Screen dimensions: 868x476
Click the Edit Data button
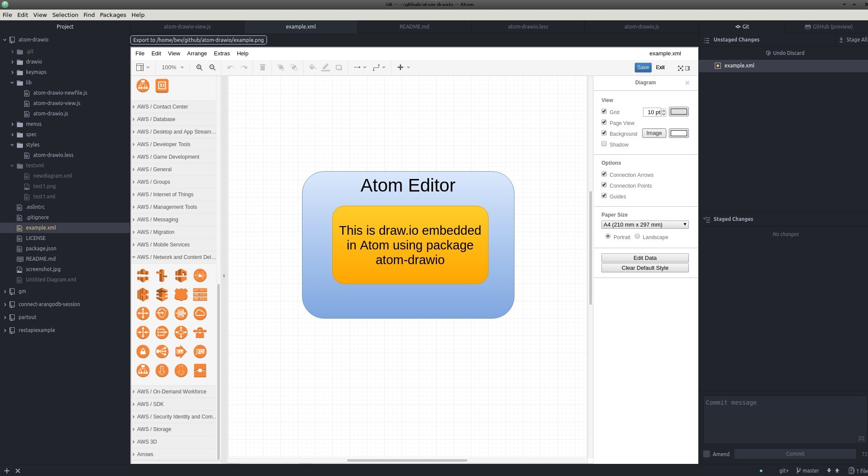click(645, 258)
